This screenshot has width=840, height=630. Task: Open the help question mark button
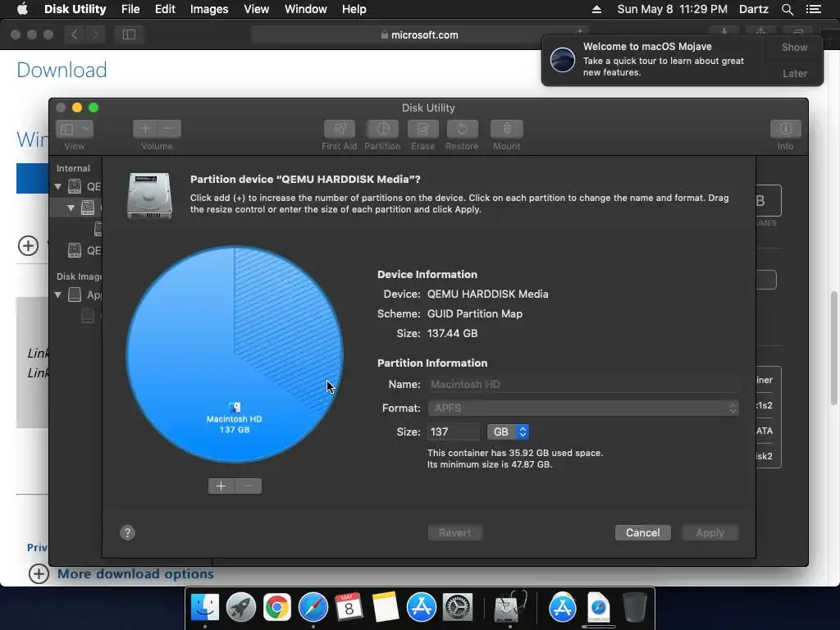coord(127,532)
